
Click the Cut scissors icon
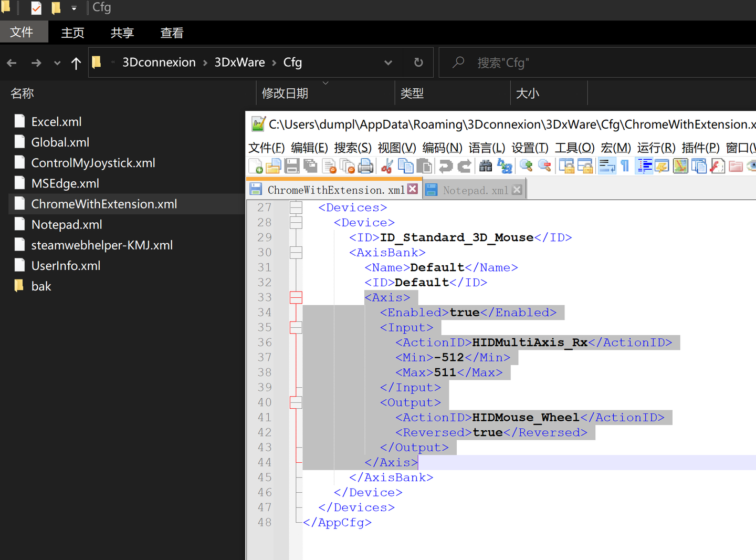[387, 167]
